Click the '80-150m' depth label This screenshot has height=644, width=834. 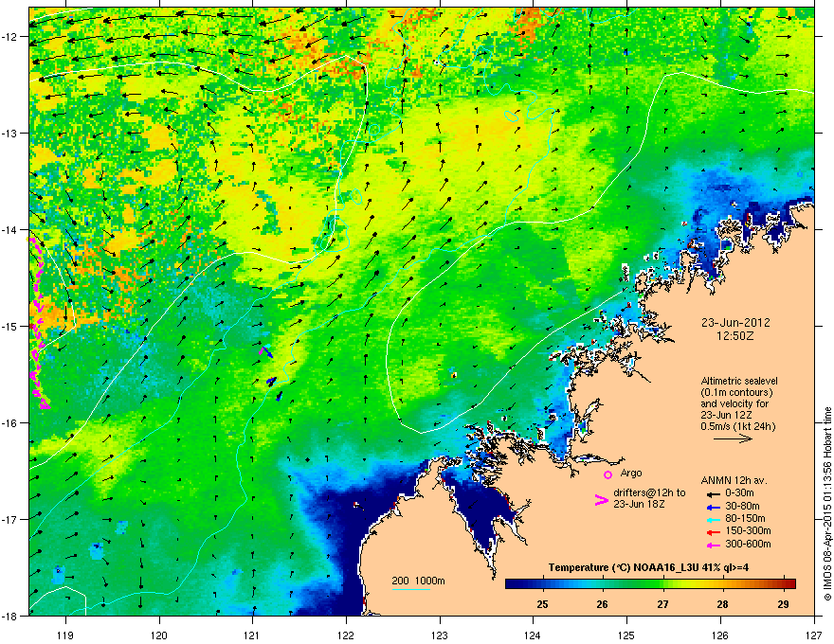point(745,519)
